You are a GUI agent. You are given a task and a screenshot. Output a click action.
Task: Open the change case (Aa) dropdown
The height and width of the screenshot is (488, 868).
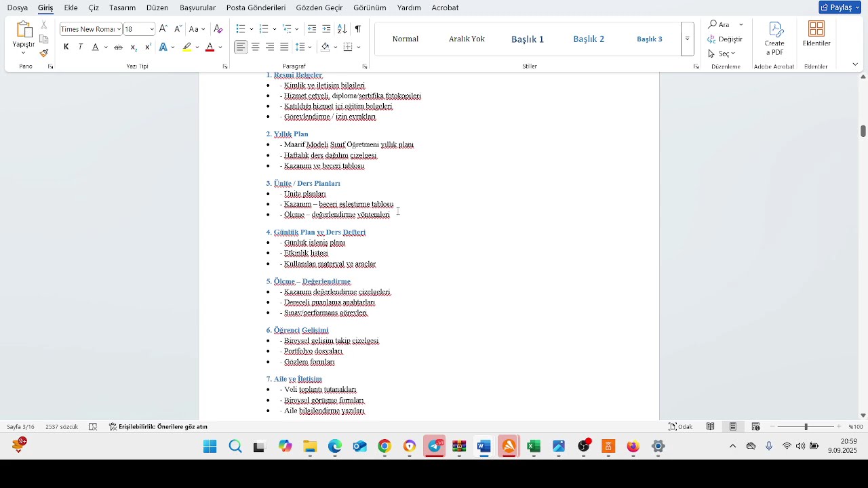tap(197, 29)
